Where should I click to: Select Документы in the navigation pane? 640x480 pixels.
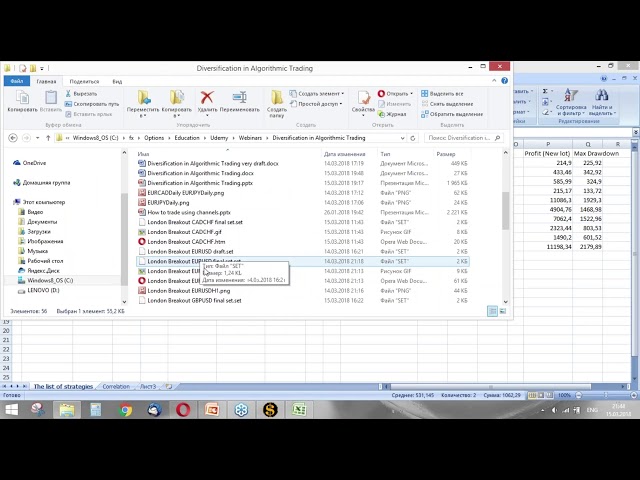(x=42, y=221)
